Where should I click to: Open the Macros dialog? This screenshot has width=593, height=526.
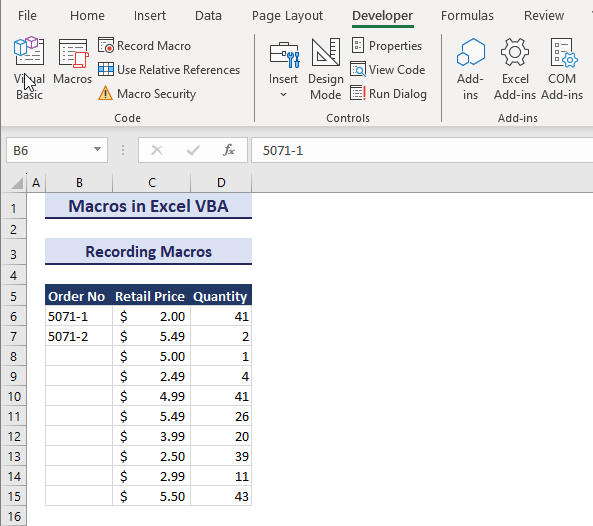[72, 62]
